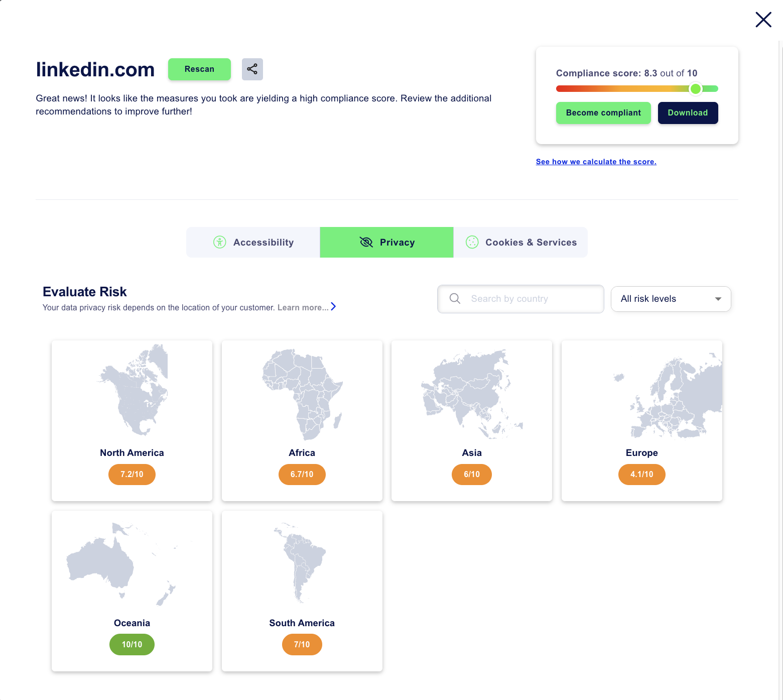Click the magnifier icon in the search box
The width and height of the screenshot is (783, 700).
coord(455,299)
